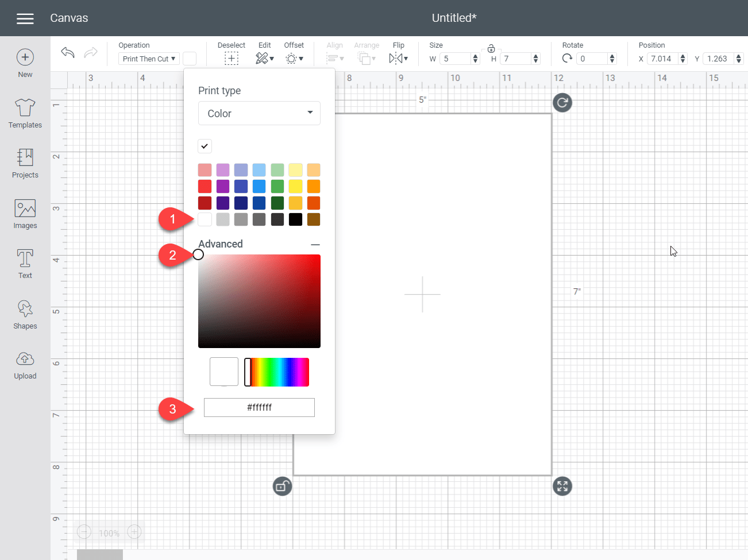The image size is (748, 560).
Task: Decrease the Y position with down arrow
Action: pos(739,61)
